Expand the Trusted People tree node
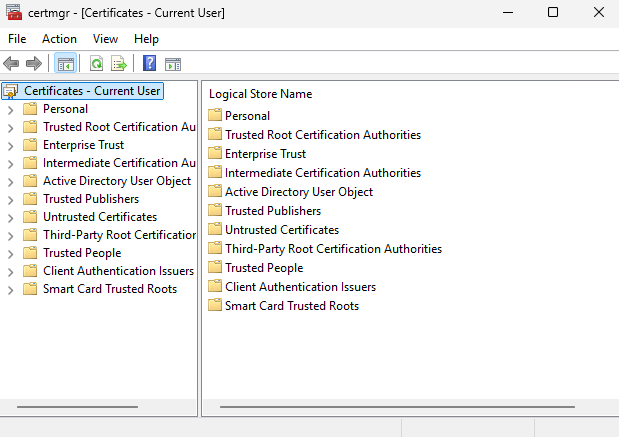Screen dimensions: 619x437 (x=11, y=254)
